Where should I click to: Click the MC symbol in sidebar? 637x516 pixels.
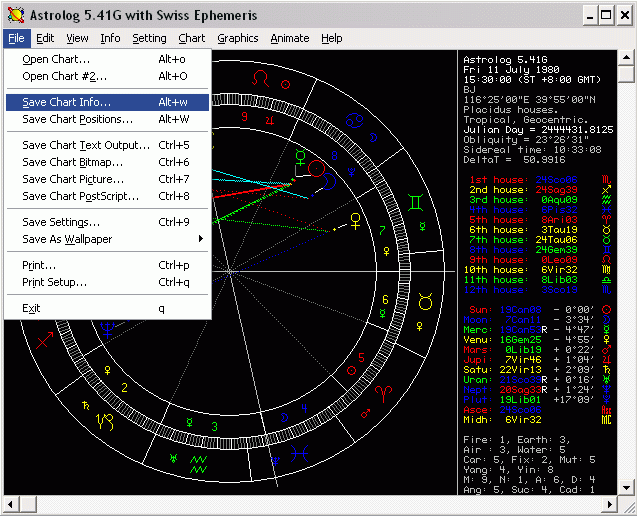point(606,420)
